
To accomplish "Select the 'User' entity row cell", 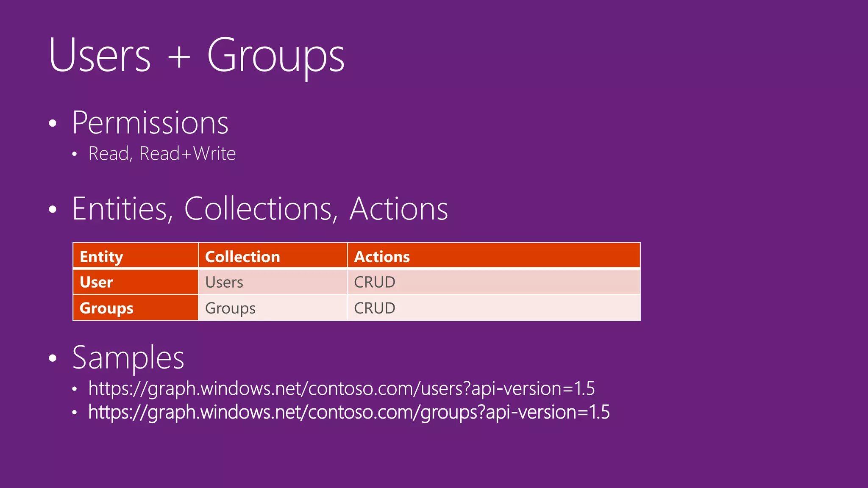I will (x=136, y=282).
